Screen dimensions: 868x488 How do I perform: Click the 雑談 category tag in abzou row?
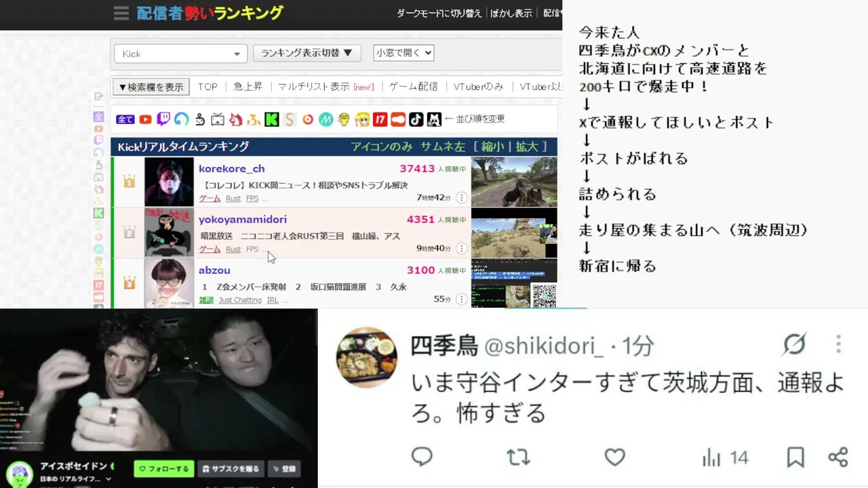pyautogui.click(x=205, y=300)
